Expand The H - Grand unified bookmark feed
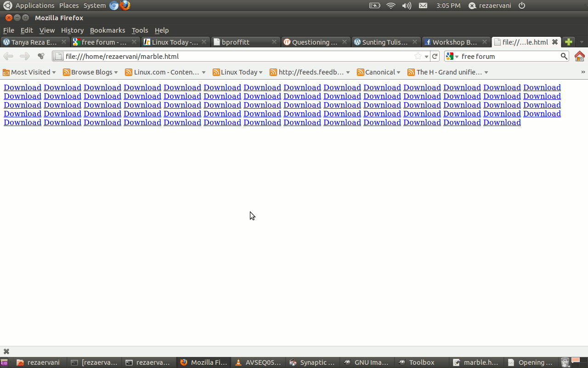This screenshot has width=588, height=368. [448, 72]
